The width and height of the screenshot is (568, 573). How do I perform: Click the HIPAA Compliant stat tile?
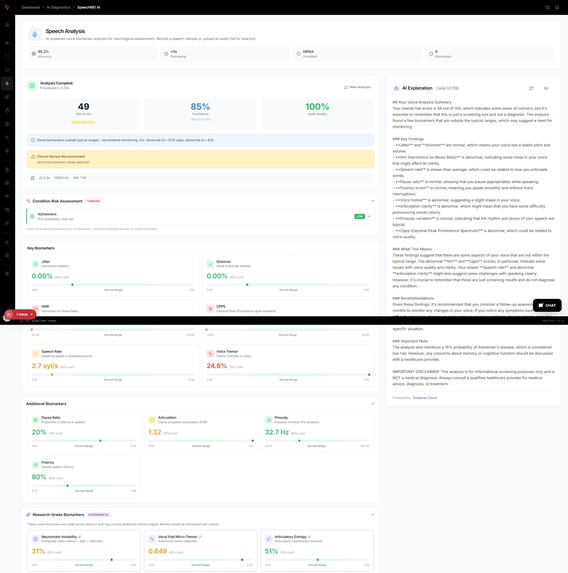coord(358,54)
